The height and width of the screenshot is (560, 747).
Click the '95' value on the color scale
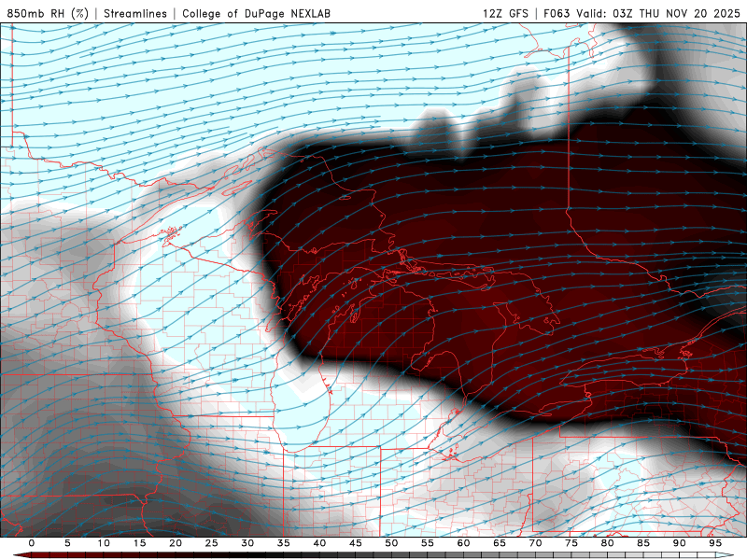715,543
